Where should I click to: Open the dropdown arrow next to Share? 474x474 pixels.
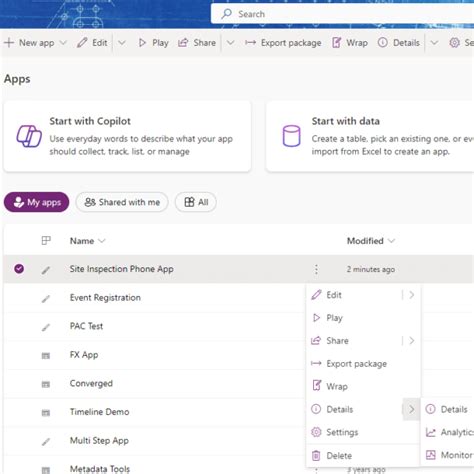(230, 43)
